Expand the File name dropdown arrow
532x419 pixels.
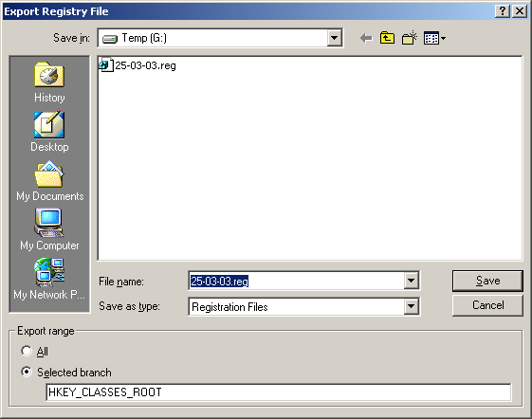click(411, 281)
